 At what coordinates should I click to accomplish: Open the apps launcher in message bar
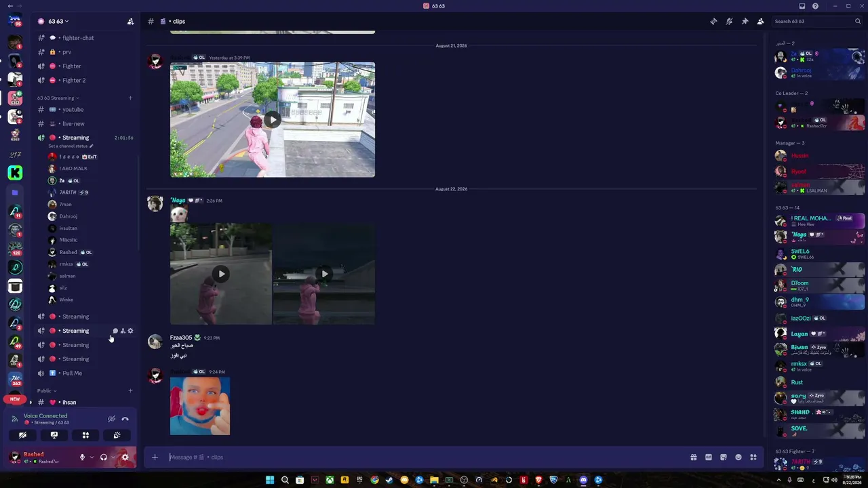(753, 457)
